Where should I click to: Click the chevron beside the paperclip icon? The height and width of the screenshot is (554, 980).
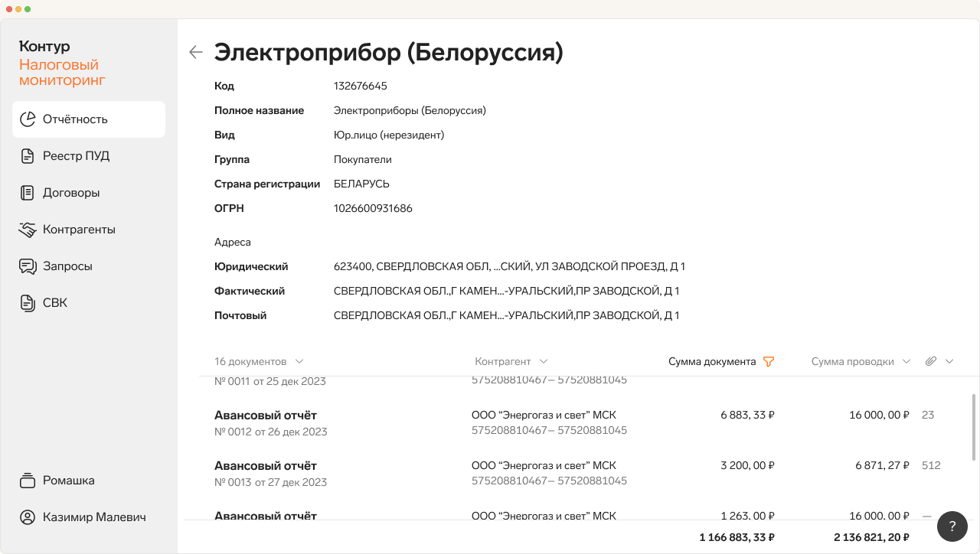click(949, 361)
